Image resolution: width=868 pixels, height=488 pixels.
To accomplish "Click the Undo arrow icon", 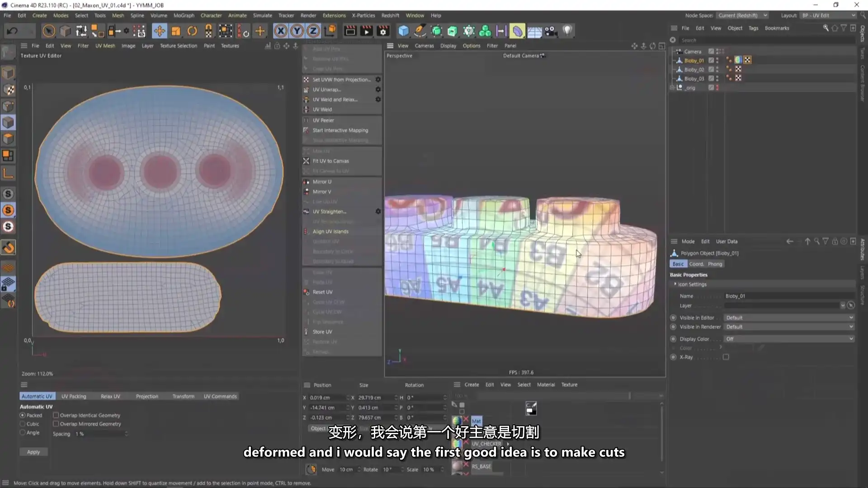I will 12,31.
